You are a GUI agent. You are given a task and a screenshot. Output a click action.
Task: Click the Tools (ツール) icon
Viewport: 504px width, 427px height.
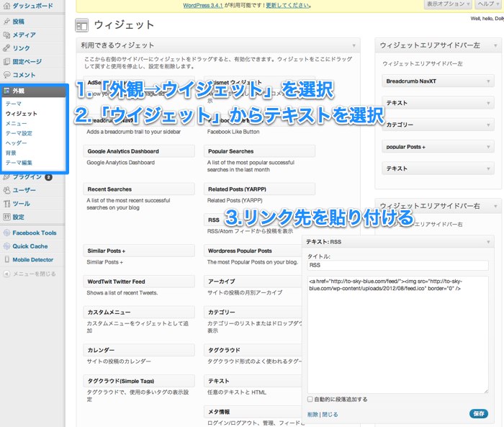tap(6, 204)
